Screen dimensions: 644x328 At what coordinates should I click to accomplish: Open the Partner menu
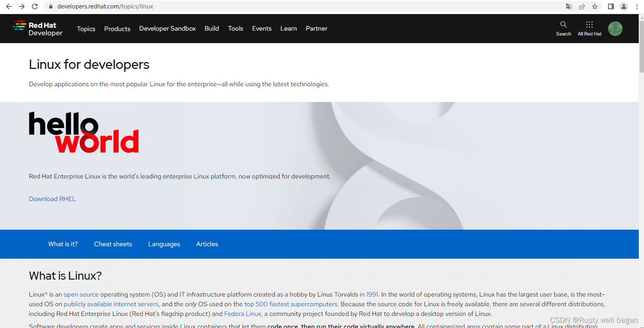coord(317,29)
